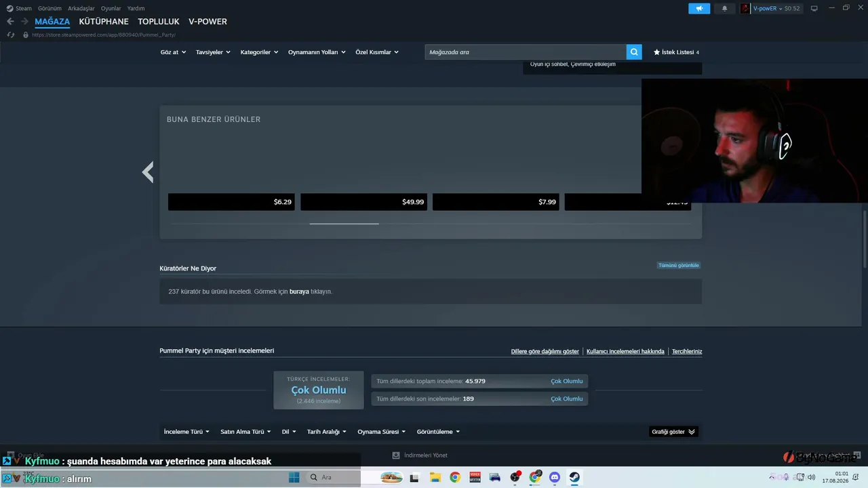Switch to the MAĞAZA tab
Viewport: 868px width, 488px height.
pyautogui.click(x=52, y=22)
